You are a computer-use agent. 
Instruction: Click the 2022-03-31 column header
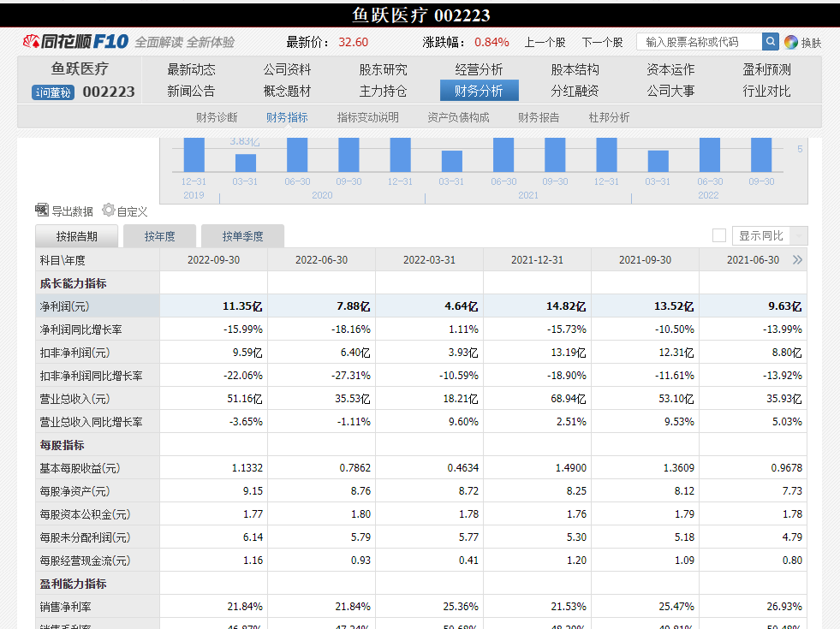[429, 260]
